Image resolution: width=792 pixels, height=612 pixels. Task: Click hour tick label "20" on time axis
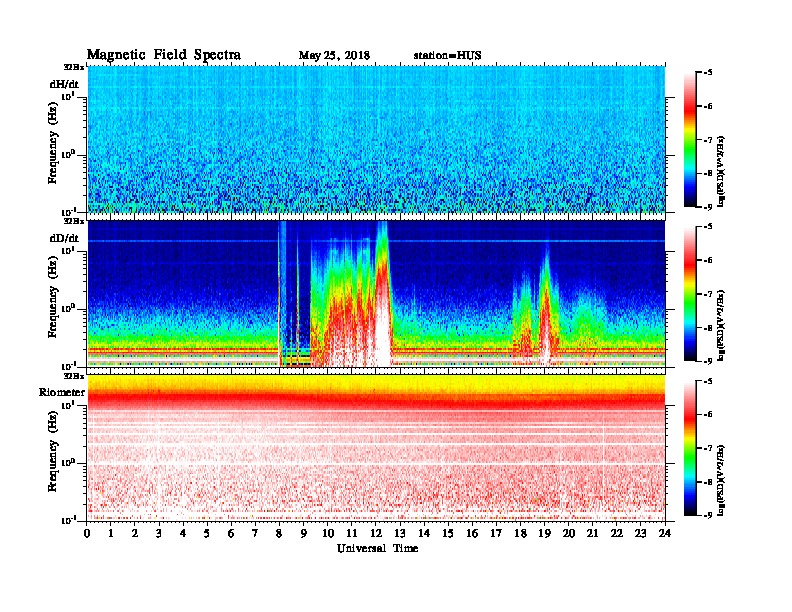[569, 534]
